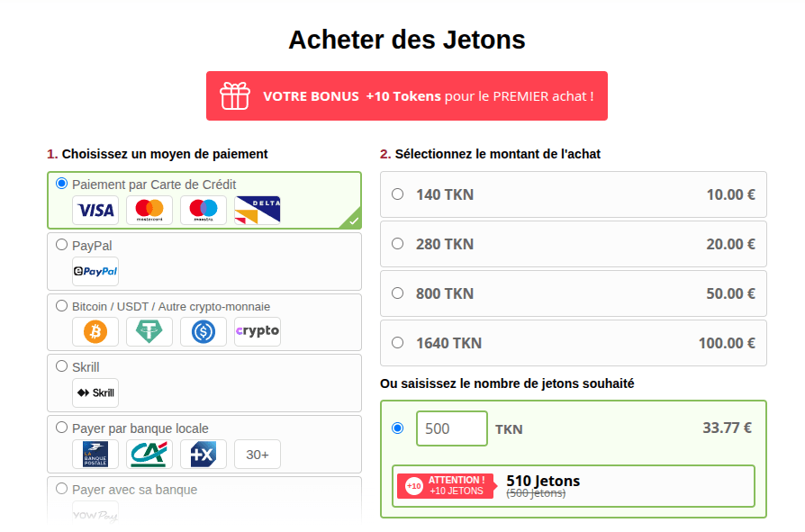Viewport: 805px width, 532px height.
Task: Select the La Banque Postale icon
Action: (x=95, y=454)
